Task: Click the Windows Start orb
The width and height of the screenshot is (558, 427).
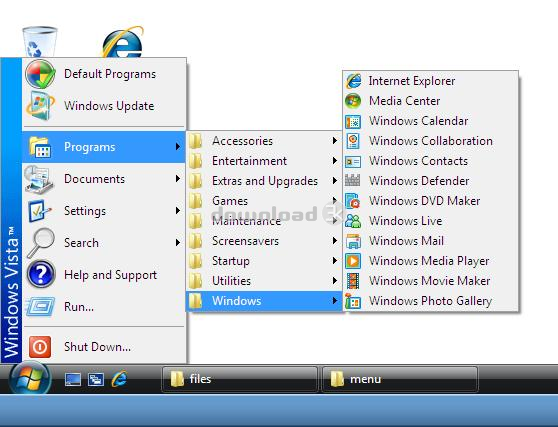Action: [30, 378]
